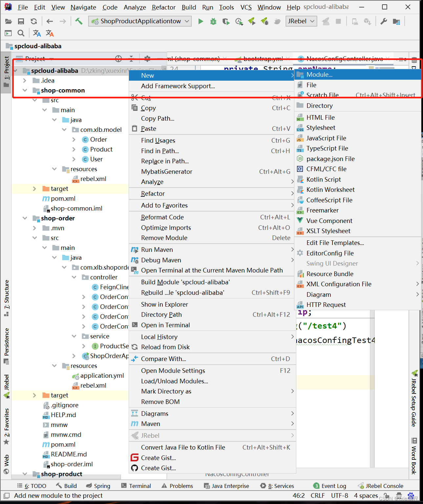
Task: Click the Build project hammer icon
Action: [79, 21]
